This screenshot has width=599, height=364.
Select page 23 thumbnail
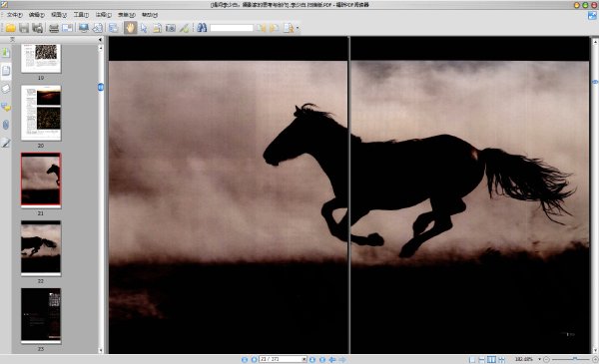41,316
